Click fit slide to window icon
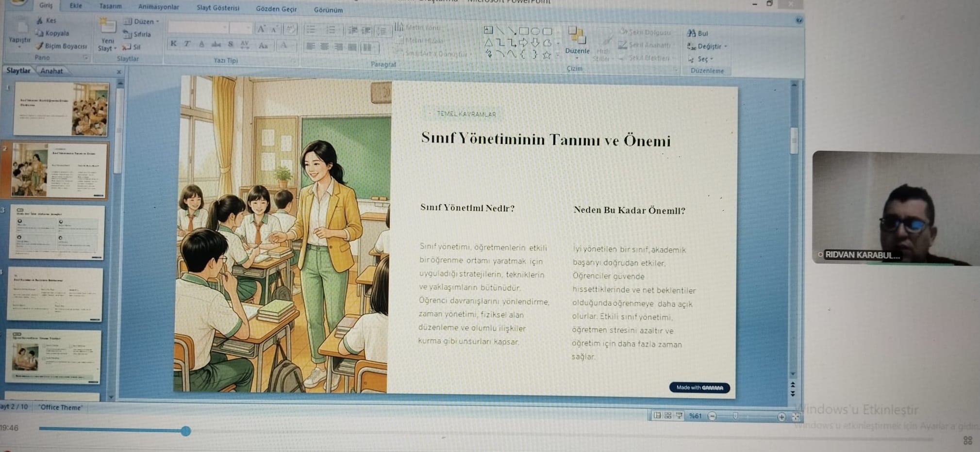980x452 pixels. click(796, 417)
